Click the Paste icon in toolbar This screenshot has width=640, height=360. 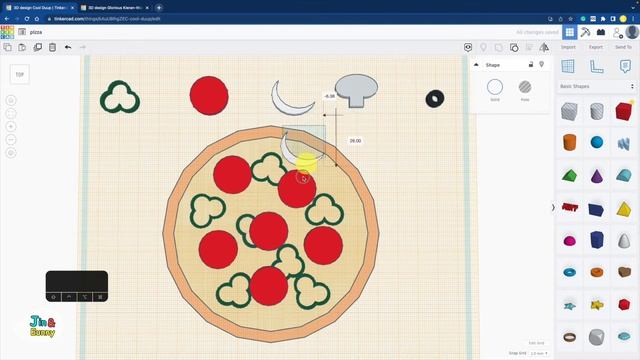22,47
